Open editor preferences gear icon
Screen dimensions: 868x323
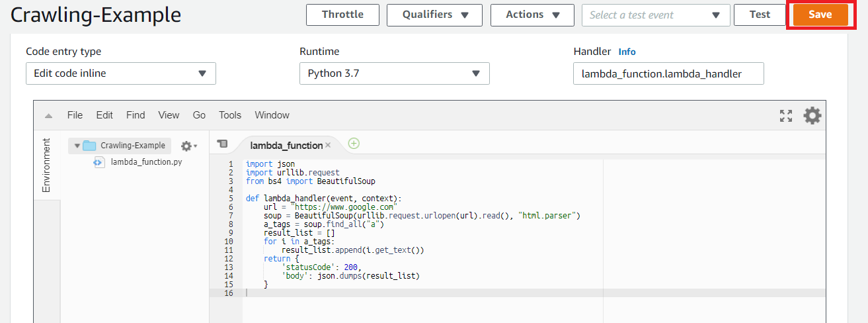pyautogui.click(x=812, y=116)
